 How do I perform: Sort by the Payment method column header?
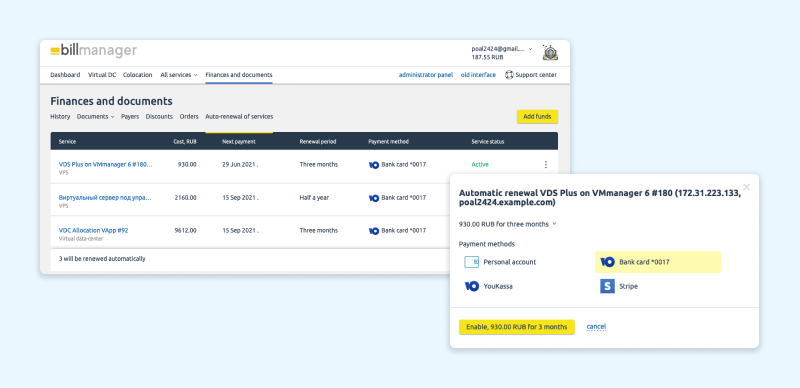[x=389, y=141]
